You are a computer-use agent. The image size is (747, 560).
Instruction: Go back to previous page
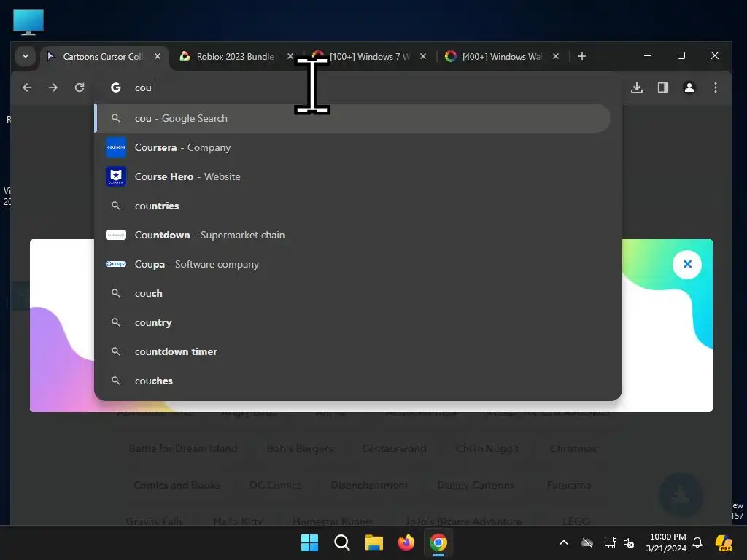click(x=27, y=87)
